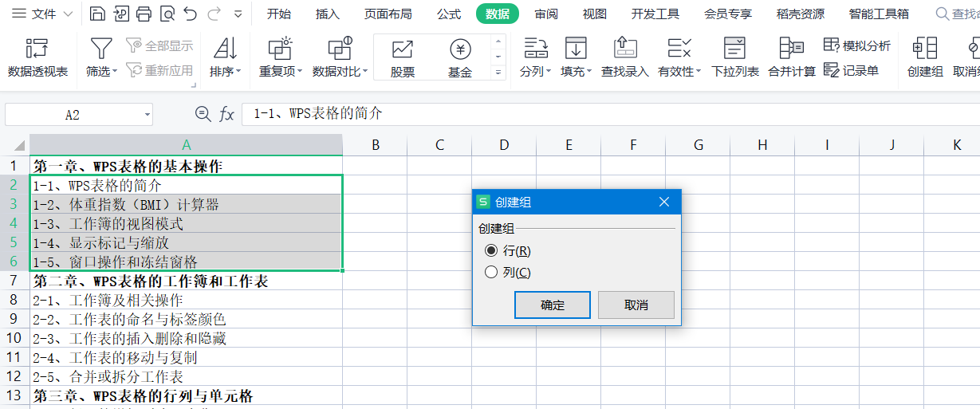The height and width of the screenshot is (409, 980).
Task: Expand the 分列 dropdown arrow
Action: click(x=549, y=72)
